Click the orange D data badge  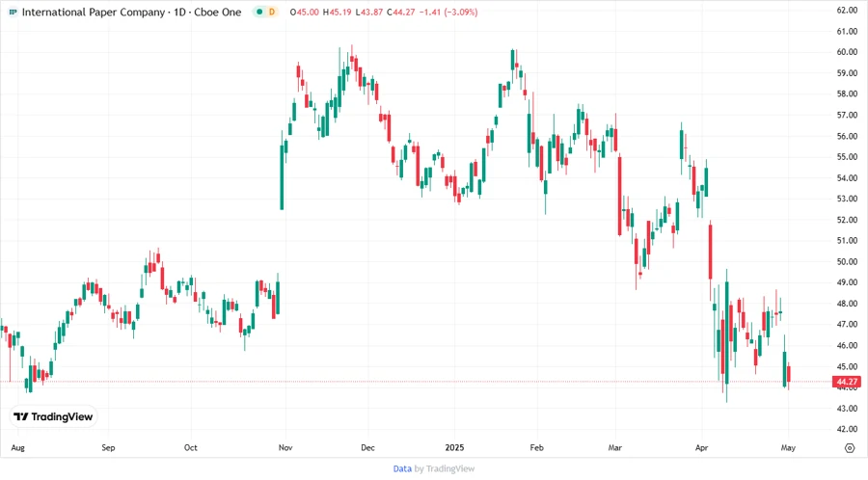(x=272, y=12)
